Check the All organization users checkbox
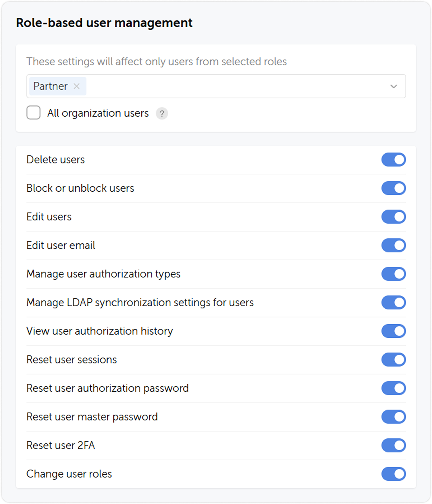The height and width of the screenshot is (504, 432). 33,113
